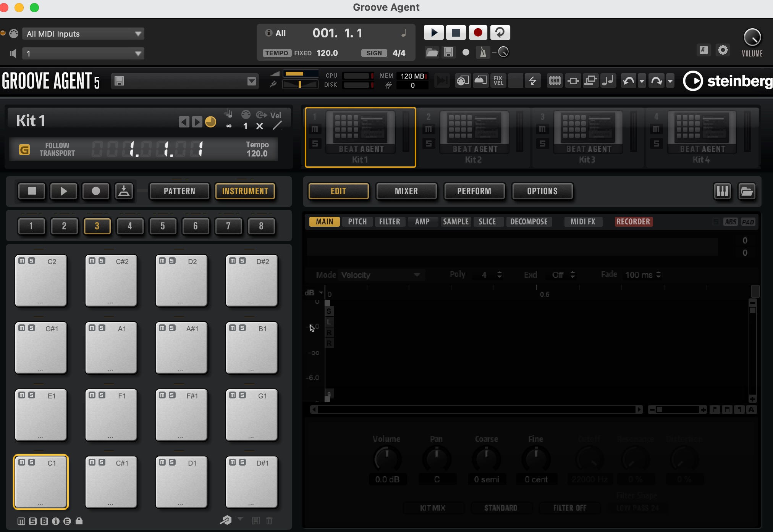Screen dimensions: 773x532
Task: Switch to INSTRUMENT pads
Action: coord(245,191)
